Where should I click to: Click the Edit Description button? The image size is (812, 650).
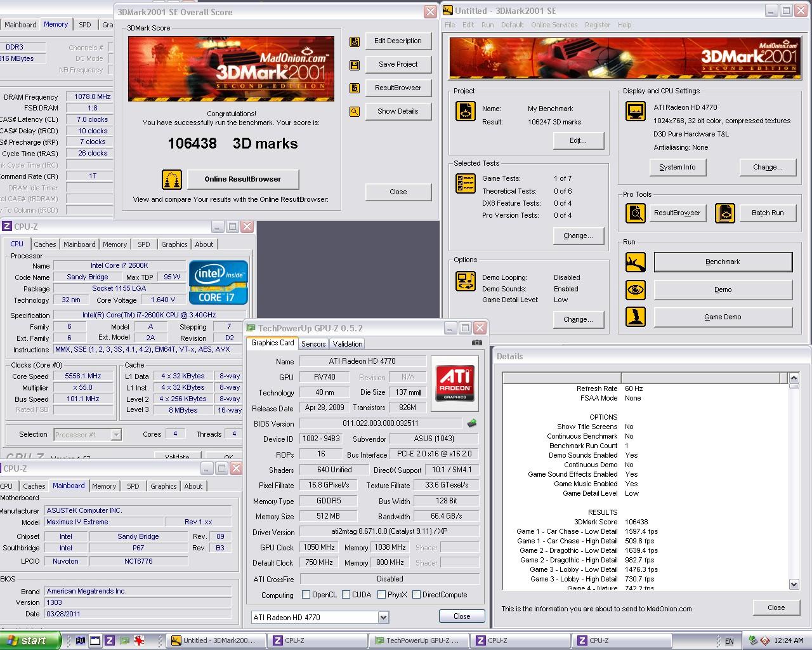point(398,41)
